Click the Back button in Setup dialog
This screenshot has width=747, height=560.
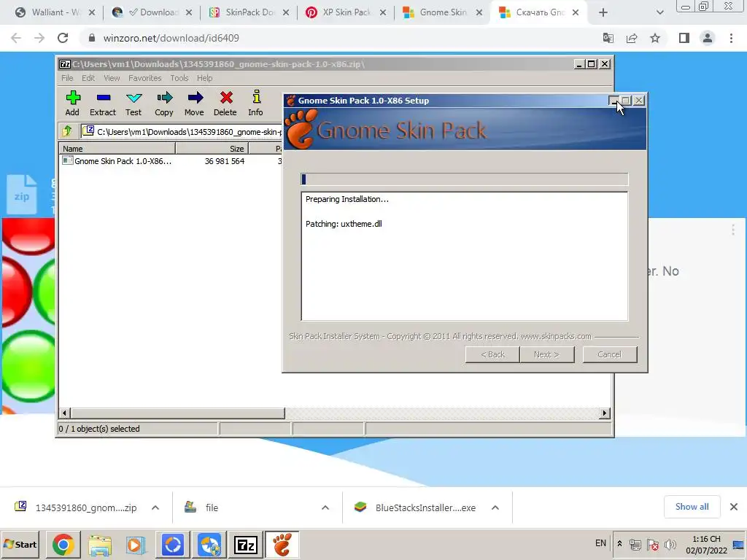tap(492, 354)
